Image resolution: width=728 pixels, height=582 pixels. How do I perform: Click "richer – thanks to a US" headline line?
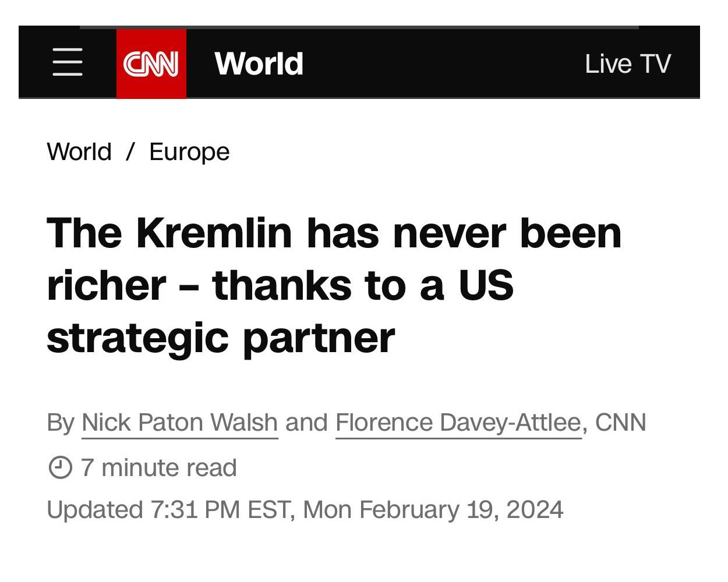pos(280,286)
